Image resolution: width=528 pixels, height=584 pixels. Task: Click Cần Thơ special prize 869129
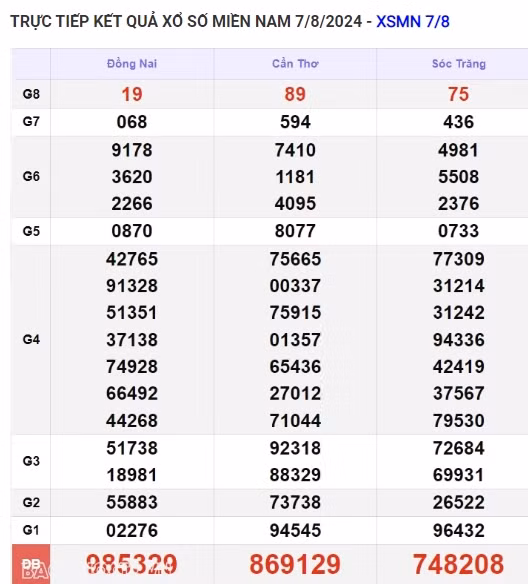coord(295,564)
